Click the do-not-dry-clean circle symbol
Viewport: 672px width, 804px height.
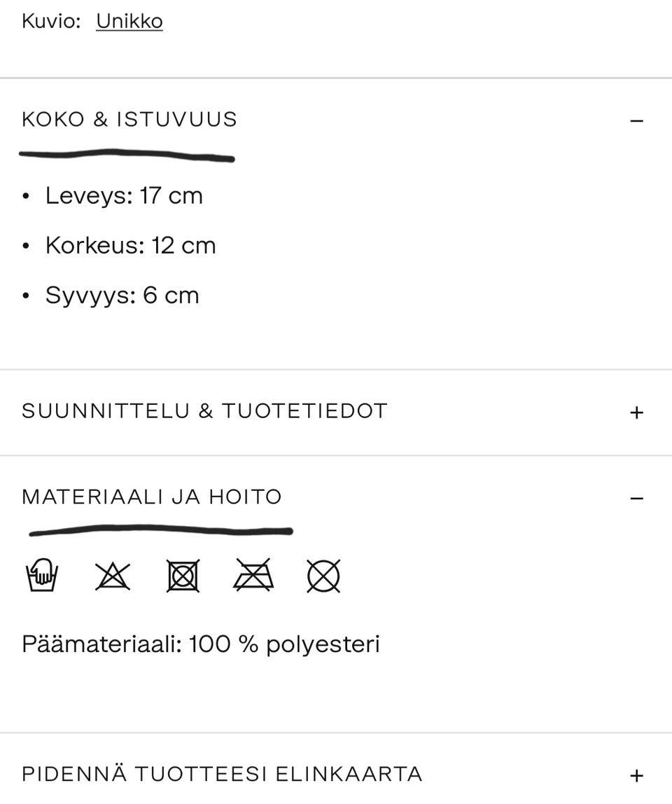coord(323,576)
